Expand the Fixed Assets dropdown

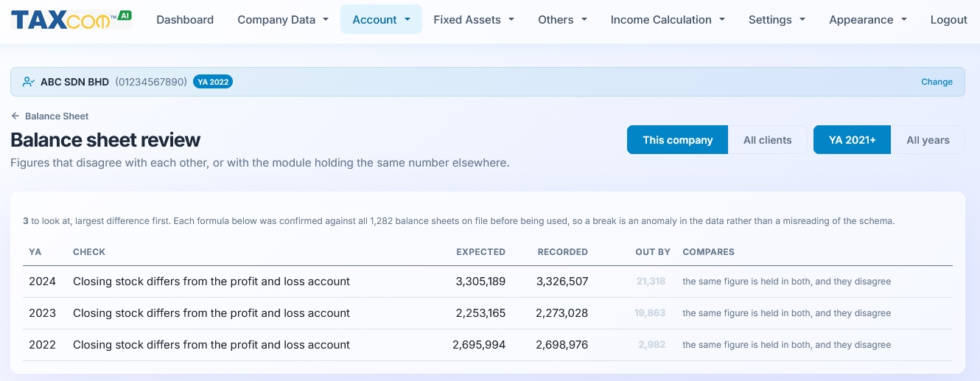(x=474, y=20)
